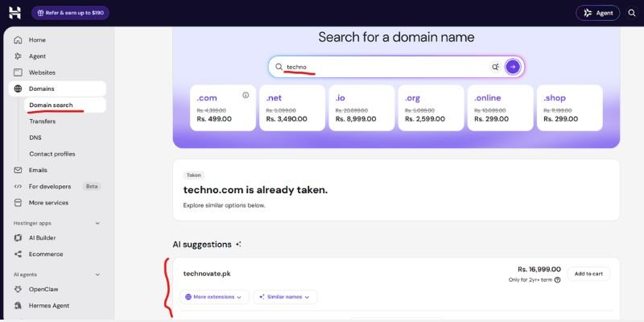Expand the More extensions dropdown
The height and width of the screenshot is (322, 644).
pos(214,297)
